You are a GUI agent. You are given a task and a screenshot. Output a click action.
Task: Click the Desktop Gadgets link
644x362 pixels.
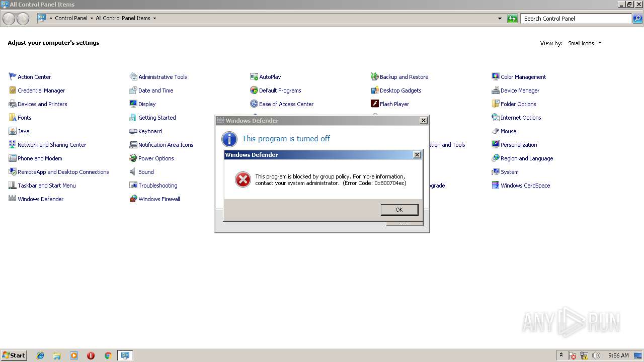(x=400, y=90)
